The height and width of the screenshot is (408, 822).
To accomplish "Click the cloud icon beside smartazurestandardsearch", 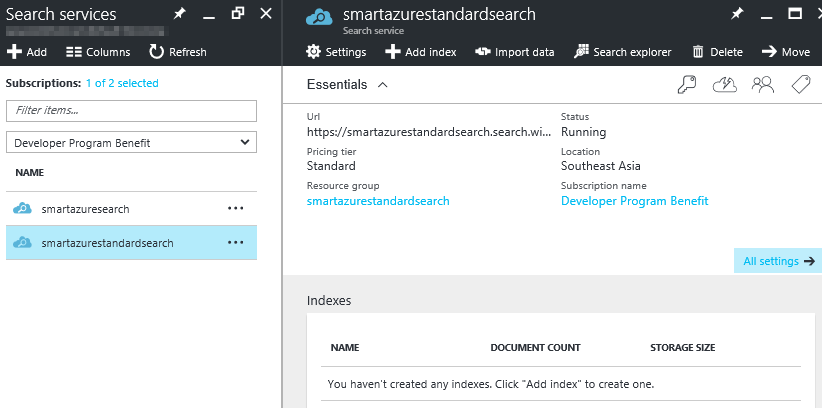I will (22, 242).
